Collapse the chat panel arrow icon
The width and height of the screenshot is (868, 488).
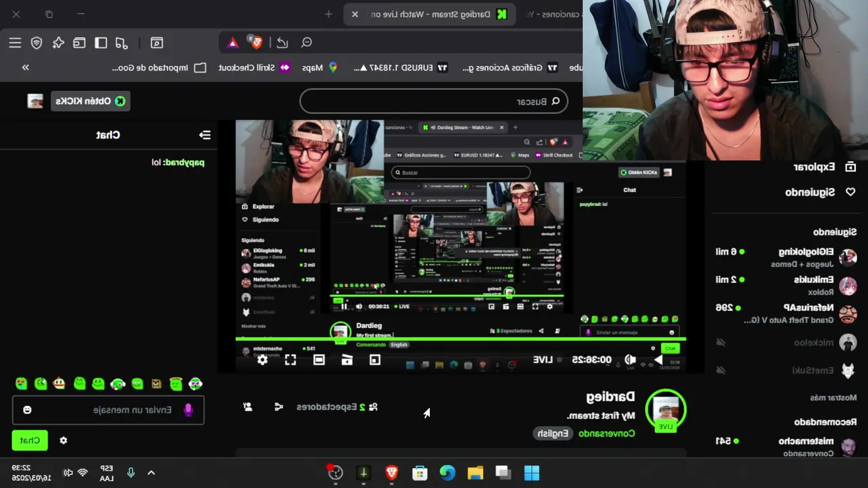[205, 135]
